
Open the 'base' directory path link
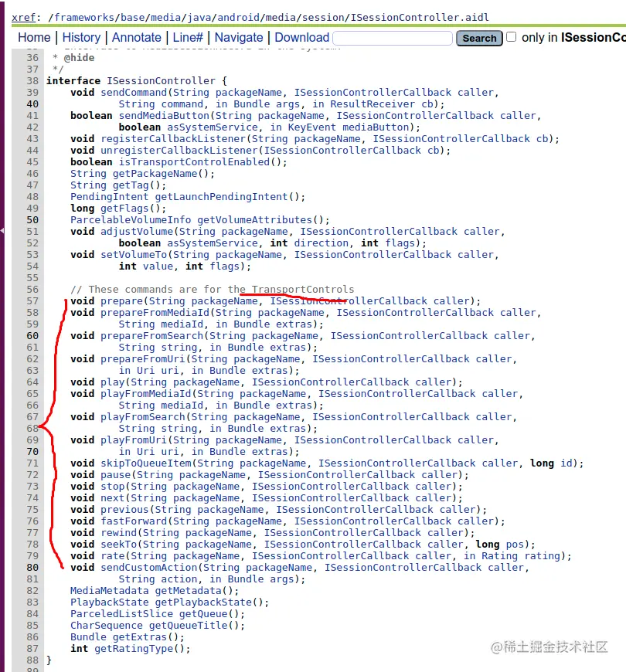(132, 17)
